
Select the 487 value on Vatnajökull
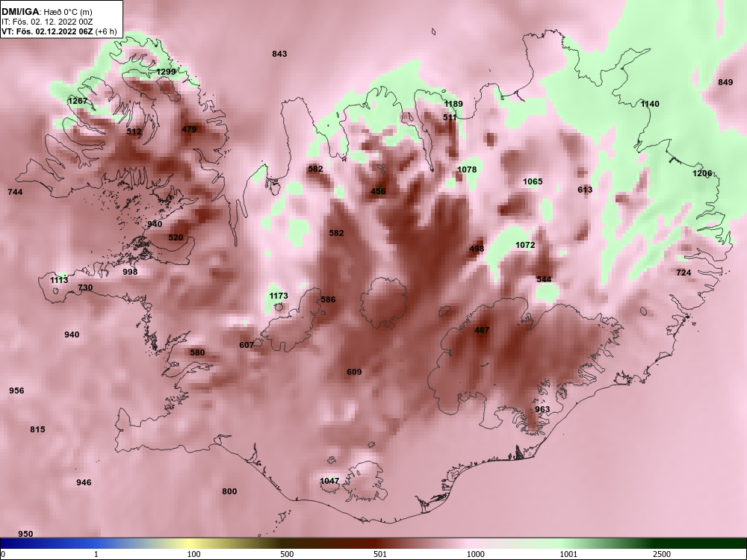click(x=482, y=330)
